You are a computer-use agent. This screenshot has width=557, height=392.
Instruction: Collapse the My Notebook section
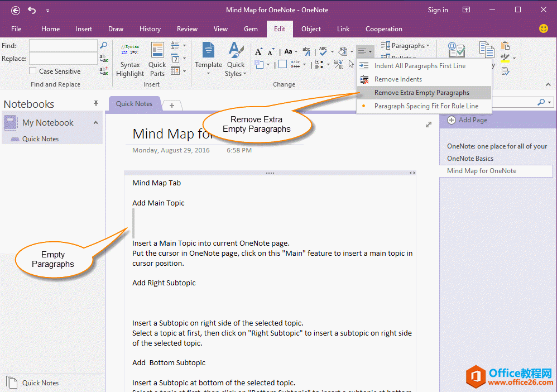tap(95, 122)
